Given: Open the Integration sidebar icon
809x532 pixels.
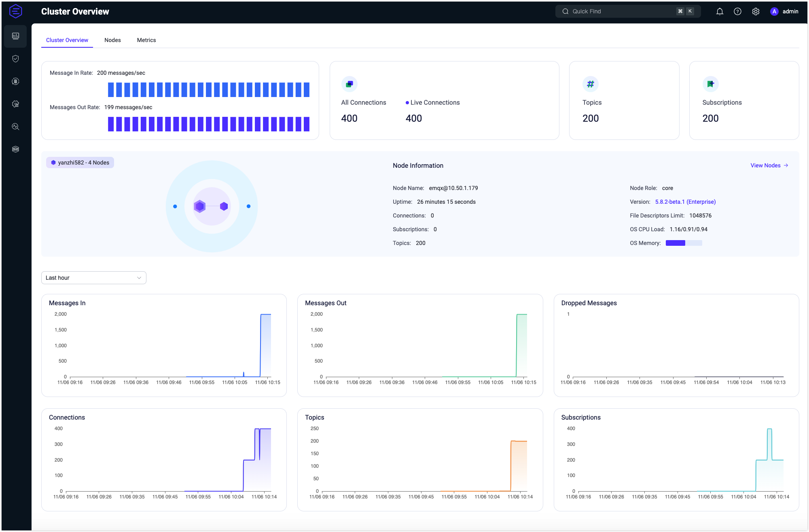Looking at the screenshot, I should point(15,81).
